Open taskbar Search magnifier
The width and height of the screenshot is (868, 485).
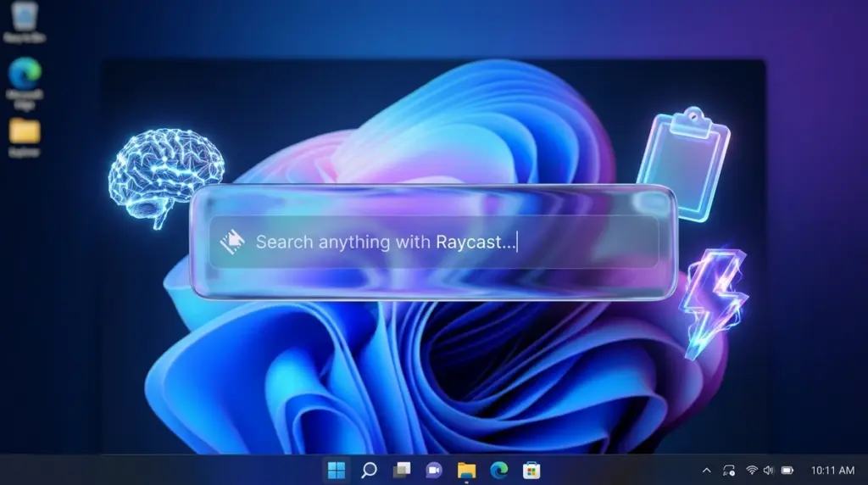(x=369, y=470)
